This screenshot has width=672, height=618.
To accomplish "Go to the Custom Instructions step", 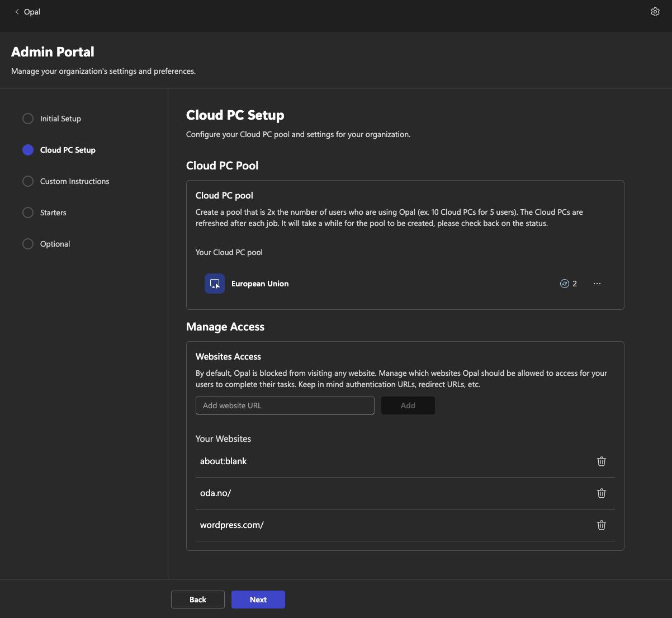I will [74, 181].
